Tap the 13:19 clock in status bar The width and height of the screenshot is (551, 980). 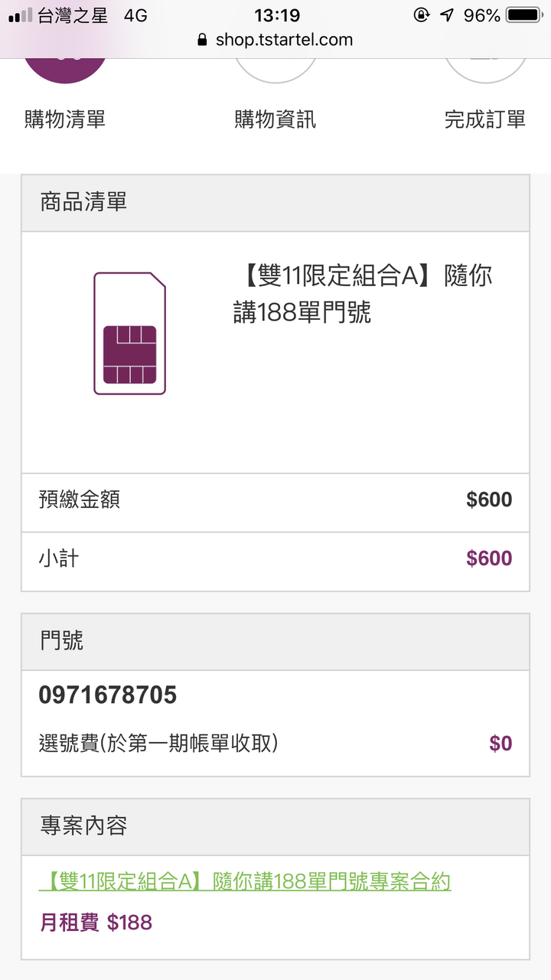(x=277, y=15)
